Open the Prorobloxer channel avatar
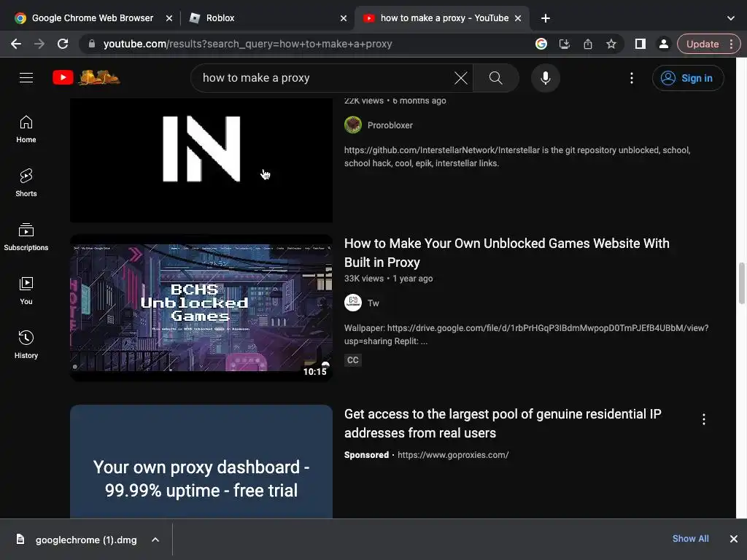The height and width of the screenshot is (560, 747). click(x=352, y=125)
